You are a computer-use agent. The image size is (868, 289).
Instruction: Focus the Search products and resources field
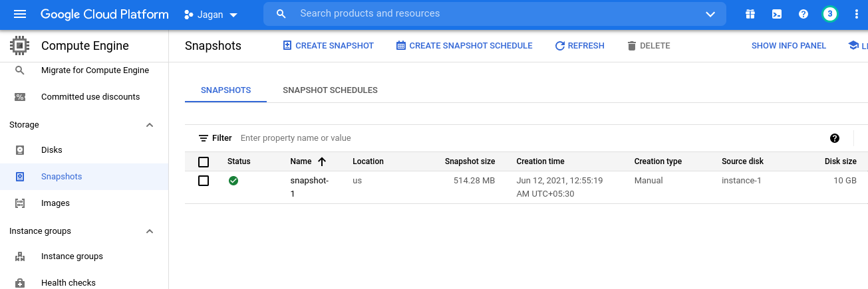click(x=496, y=13)
